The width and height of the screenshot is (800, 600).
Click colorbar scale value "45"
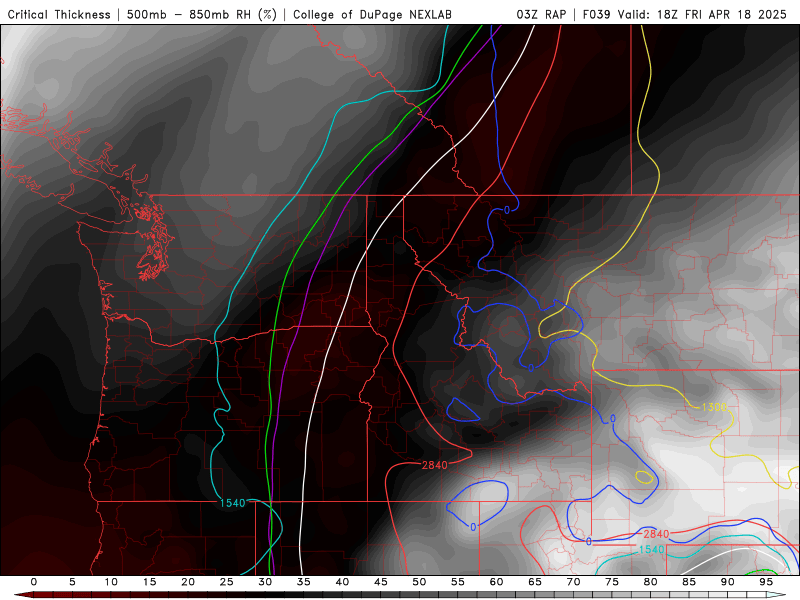[x=381, y=582]
